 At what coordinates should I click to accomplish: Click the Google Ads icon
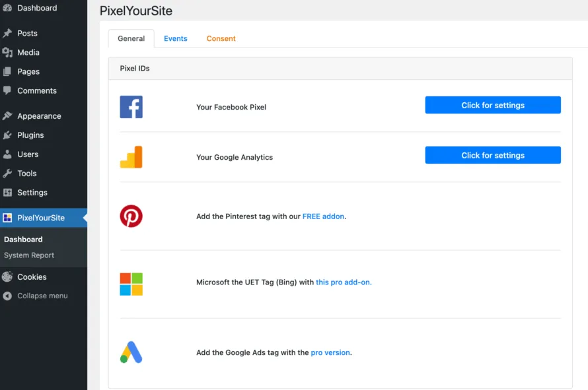pyautogui.click(x=131, y=352)
